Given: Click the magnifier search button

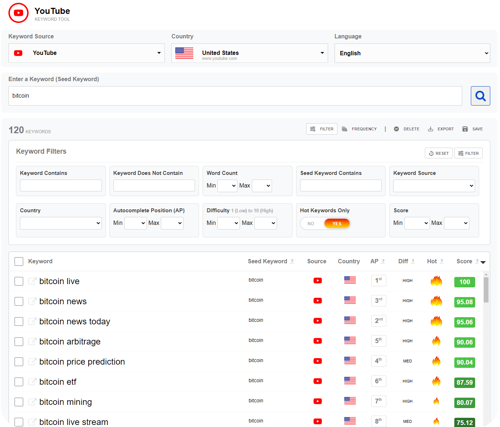Looking at the screenshot, I should 480,96.
